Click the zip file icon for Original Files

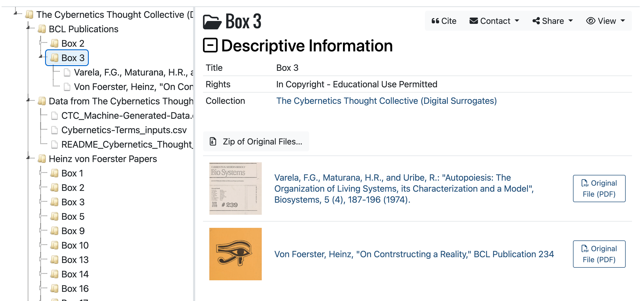213,142
